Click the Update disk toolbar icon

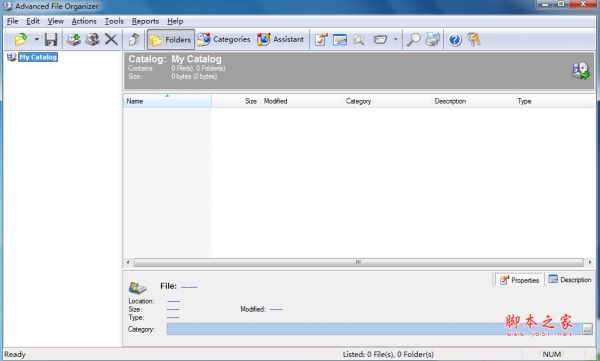[92, 39]
